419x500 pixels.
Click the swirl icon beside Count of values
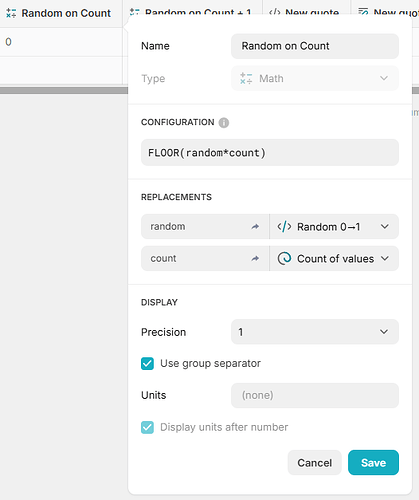pos(284,258)
